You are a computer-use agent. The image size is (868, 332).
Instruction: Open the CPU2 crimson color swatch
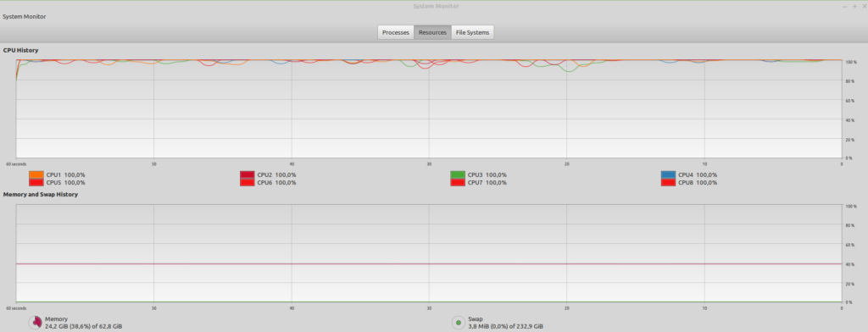pyautogui.click(x=247, y=174)
